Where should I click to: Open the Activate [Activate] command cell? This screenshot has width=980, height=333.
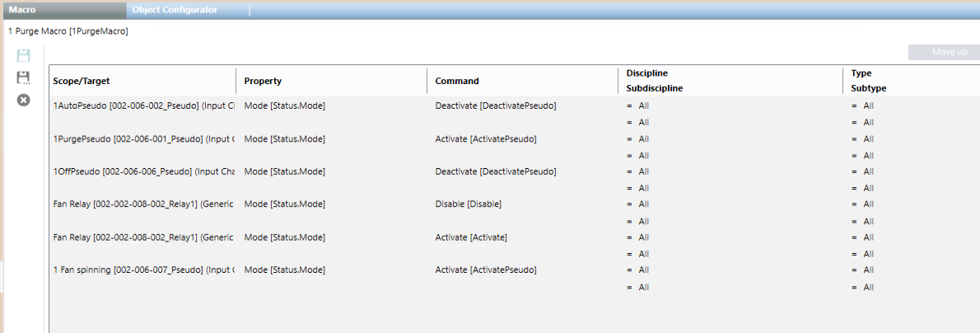pos(471,237)
